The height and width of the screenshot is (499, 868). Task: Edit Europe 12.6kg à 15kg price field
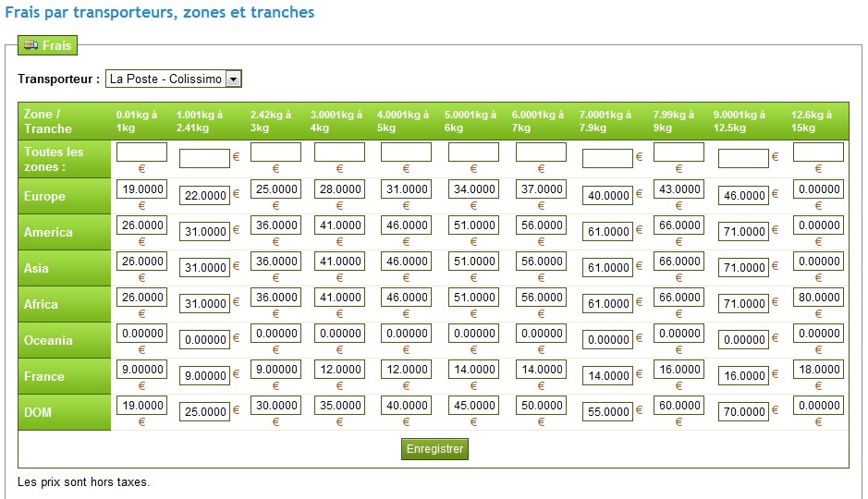[x=818, y=189]
